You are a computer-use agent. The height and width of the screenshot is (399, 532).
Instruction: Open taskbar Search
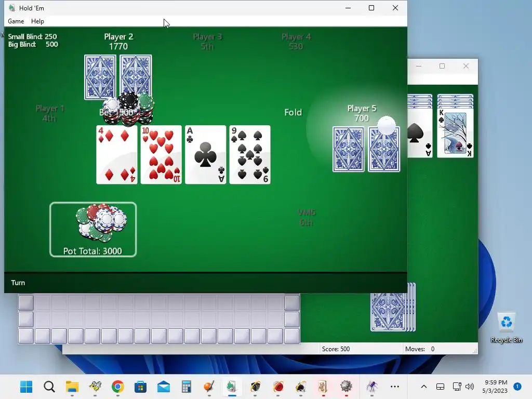49,387
